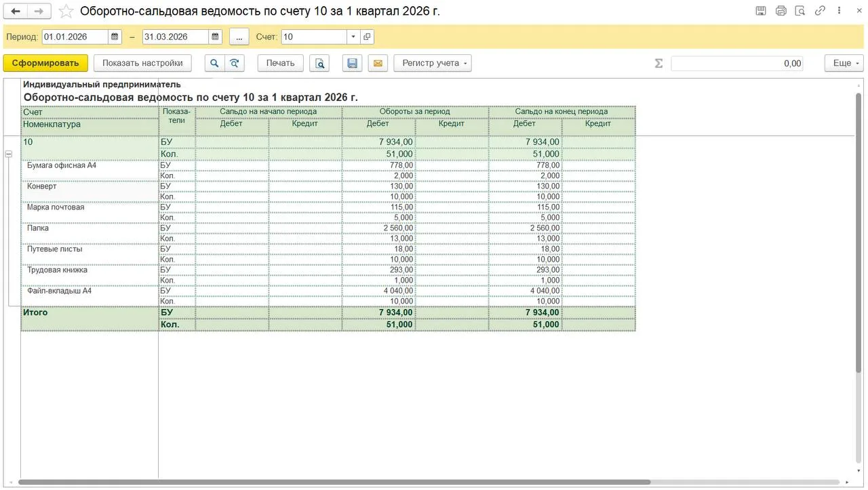Click the Печать button
This screenshot has width=868, height=490.
tap(280, 63)
